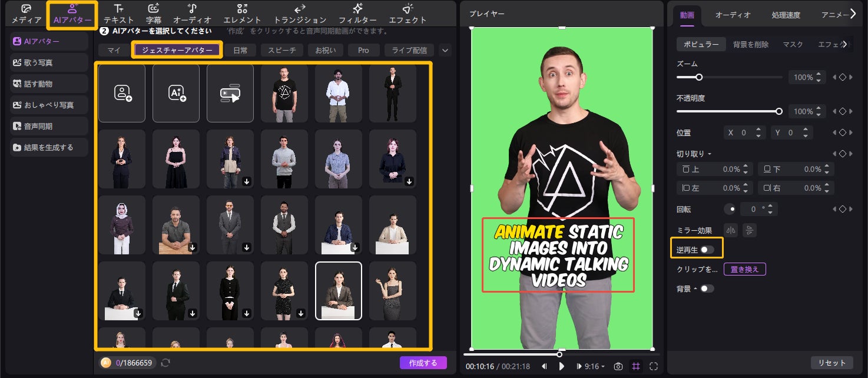The image size is (868, 378).
Task: Open the 字幕 captions panel
Action: coord(153,14)
